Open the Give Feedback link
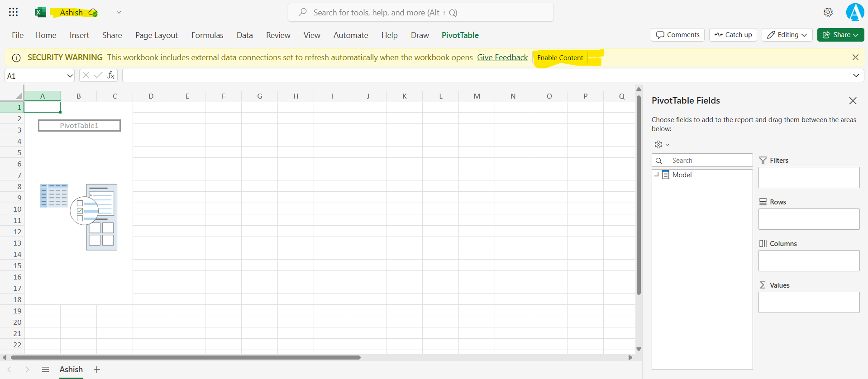The image size is (868, 379). 502,57
